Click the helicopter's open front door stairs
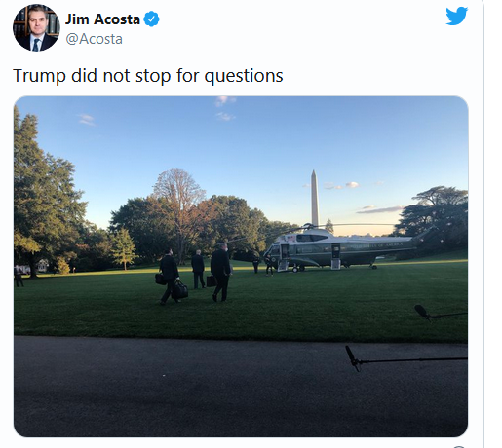 283,265
